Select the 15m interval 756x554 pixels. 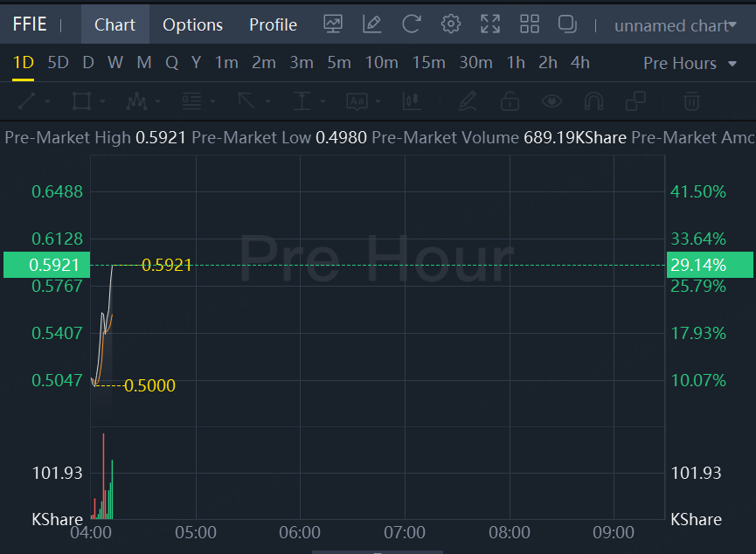click(428, 63)
